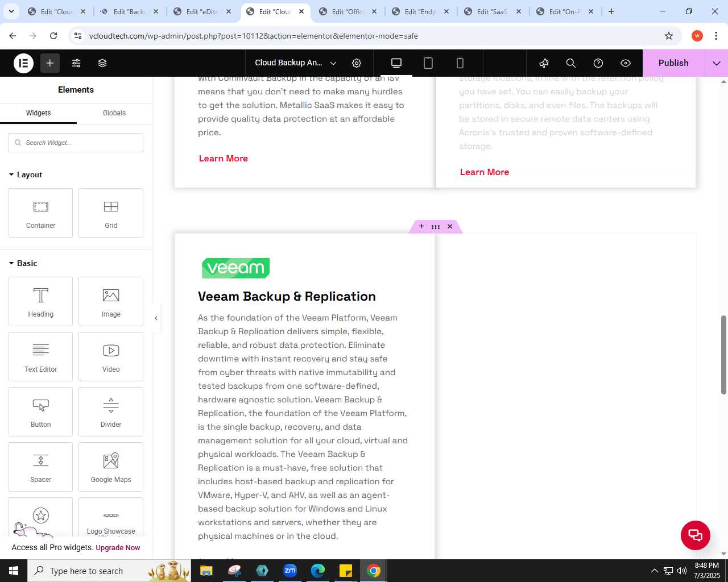The width and height of the screenshot is (728, 582).
Task: Open What's New megaphone icon
Action: [x=544, y=63]
